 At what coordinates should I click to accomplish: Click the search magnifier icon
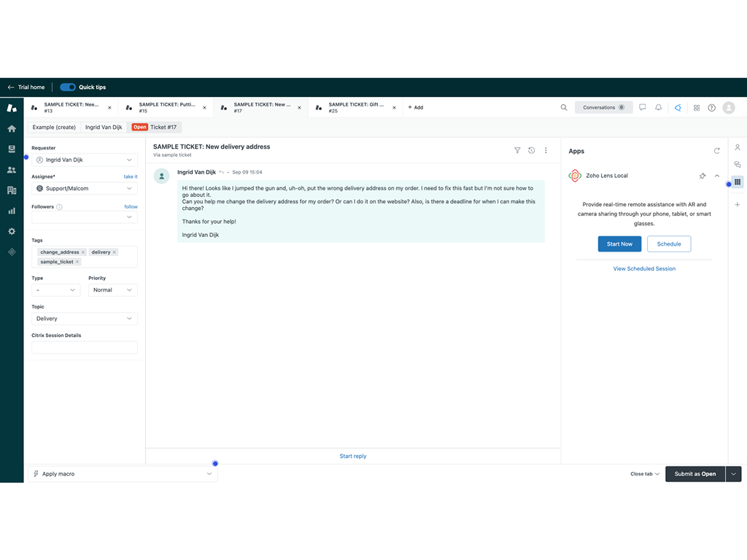[564, 107]
